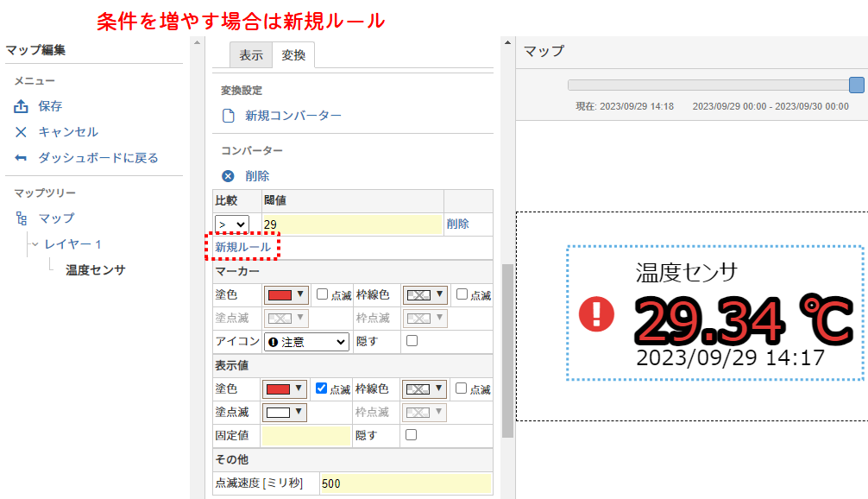Open 表示値 枠点滅 color dropdown
This screenshot has height=499, width=868.
point(424,412)
